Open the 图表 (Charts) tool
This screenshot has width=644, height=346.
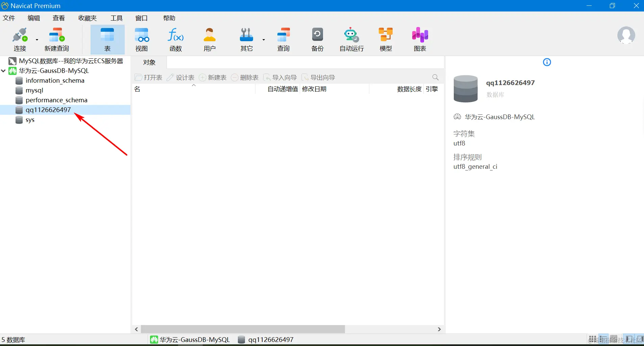[x=420, y=39]
